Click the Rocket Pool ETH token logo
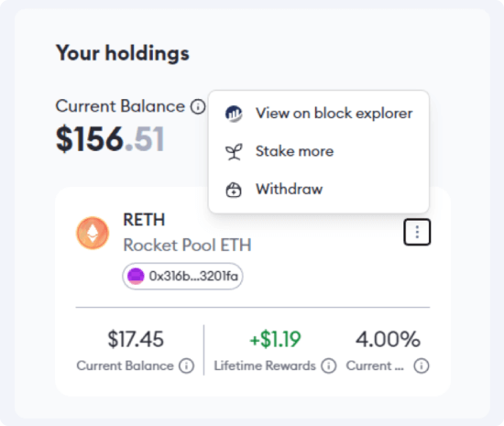Viewport: 504px width, 426px height. coord(93,233)
